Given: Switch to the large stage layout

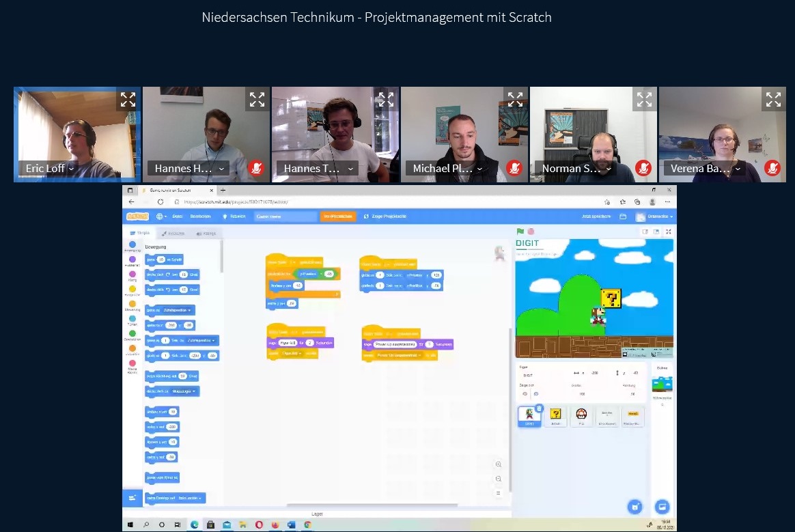Looking at the screenshot, I should [x=656, y=232].
